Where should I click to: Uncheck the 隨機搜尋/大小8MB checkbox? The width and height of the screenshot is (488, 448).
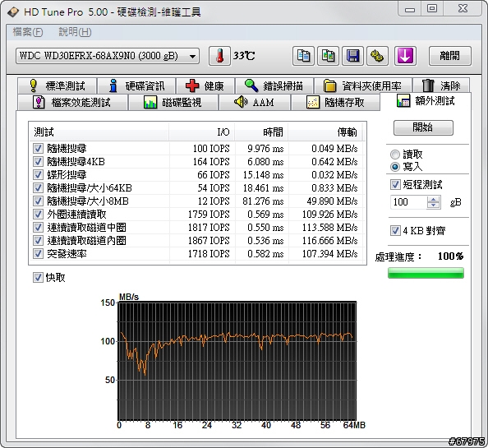click(x=38, y=201)
